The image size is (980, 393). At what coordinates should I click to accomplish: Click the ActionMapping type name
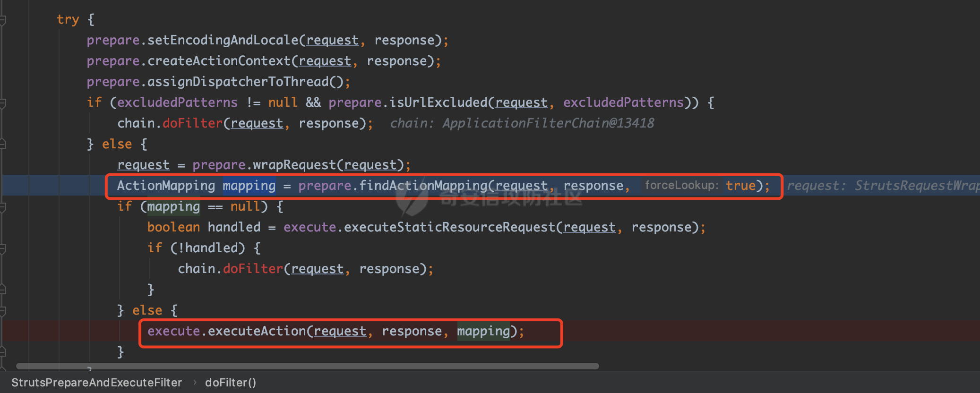166,186
